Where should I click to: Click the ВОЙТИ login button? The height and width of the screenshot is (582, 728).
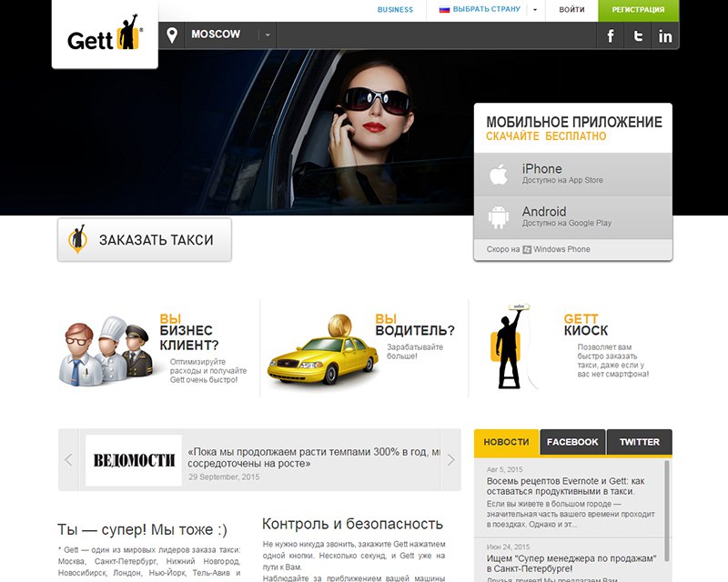(571, 9)
